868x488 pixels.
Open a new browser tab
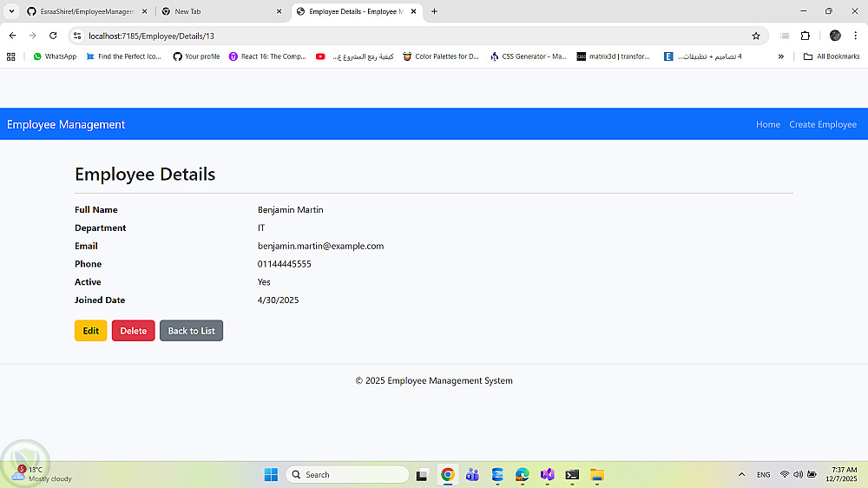pyautogui.click(x=435, y=11)
